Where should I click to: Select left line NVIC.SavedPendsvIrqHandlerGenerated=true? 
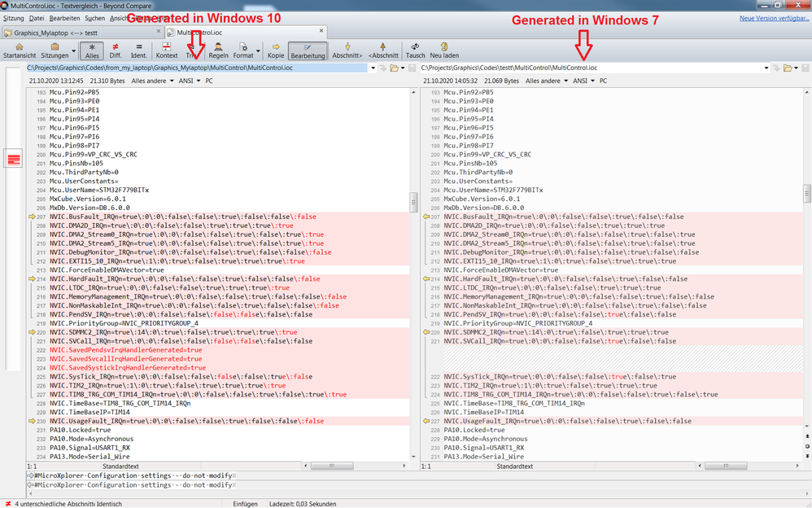point(126,350)
